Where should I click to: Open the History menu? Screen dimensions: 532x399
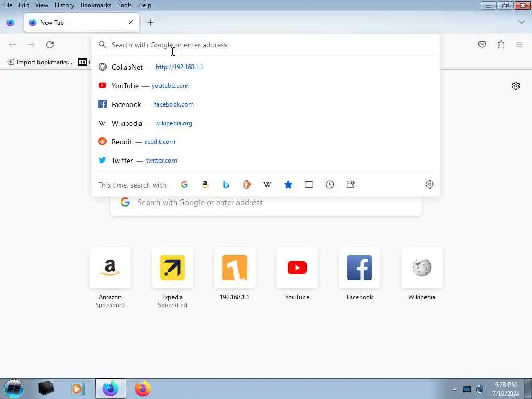(x=64, y=5)
